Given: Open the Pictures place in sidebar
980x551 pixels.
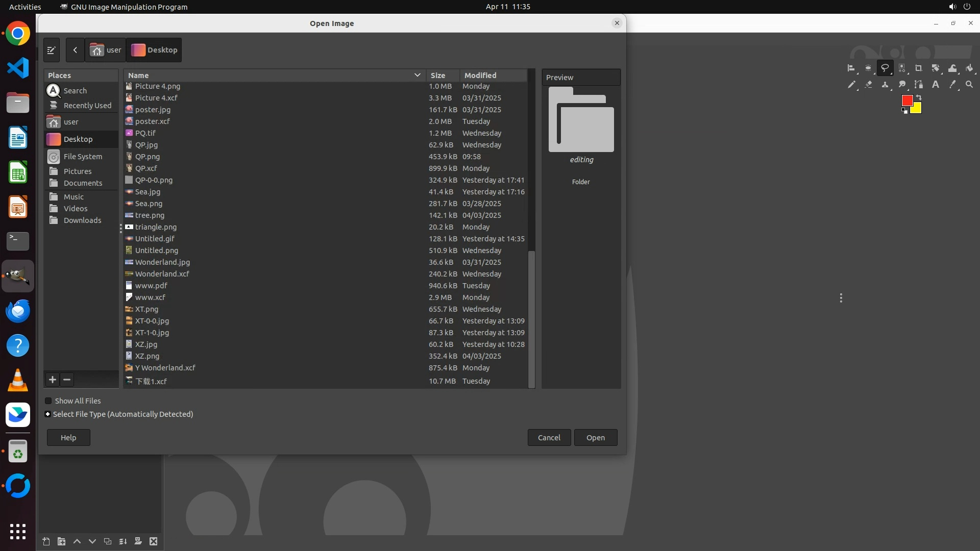Looking at the screenshot, I should pyautogui.click(x=78, y=171).
